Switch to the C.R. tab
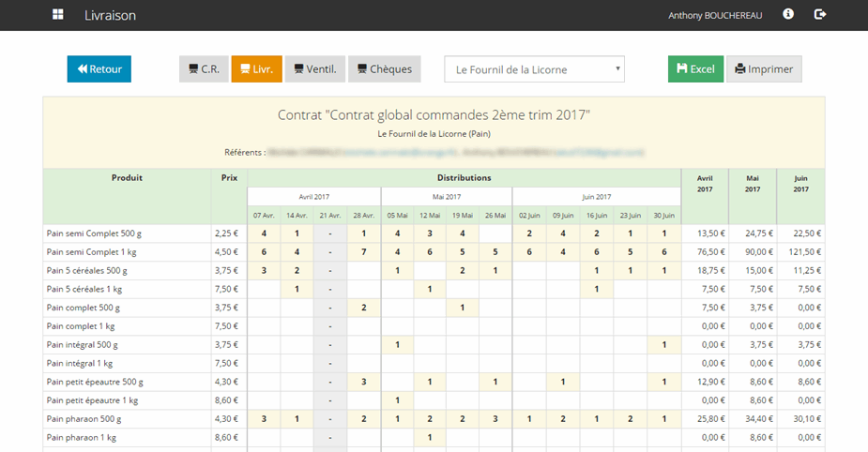 coord(204,69)
